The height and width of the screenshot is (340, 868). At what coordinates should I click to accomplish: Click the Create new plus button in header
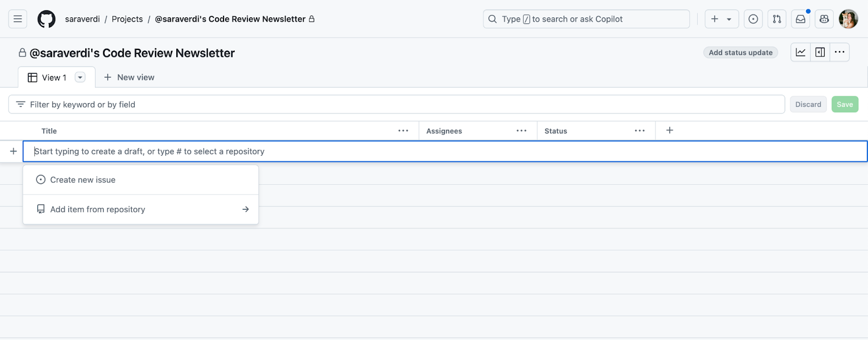(x=714, y=19)
